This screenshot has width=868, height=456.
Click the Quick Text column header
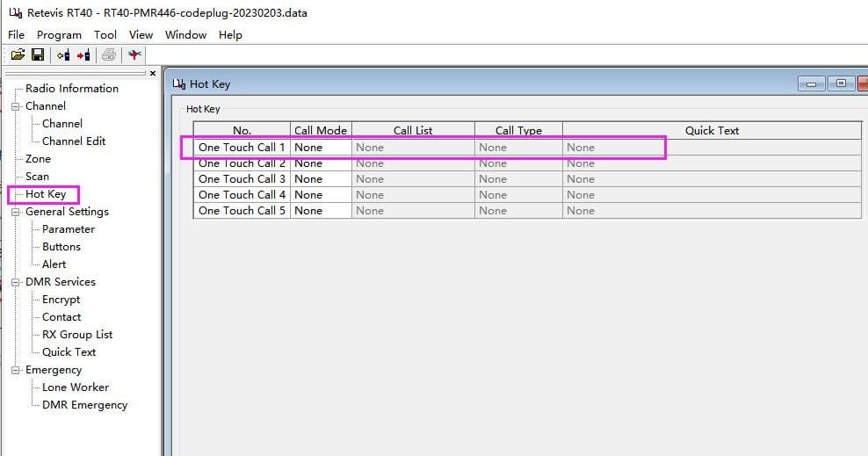click(x=712, y=131)
